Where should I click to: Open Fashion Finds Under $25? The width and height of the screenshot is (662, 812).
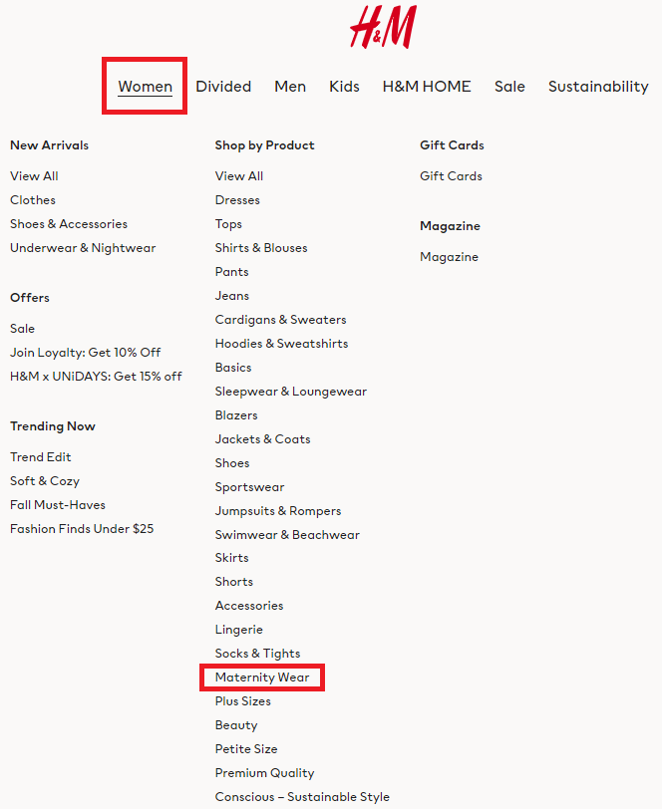(82, 529)
